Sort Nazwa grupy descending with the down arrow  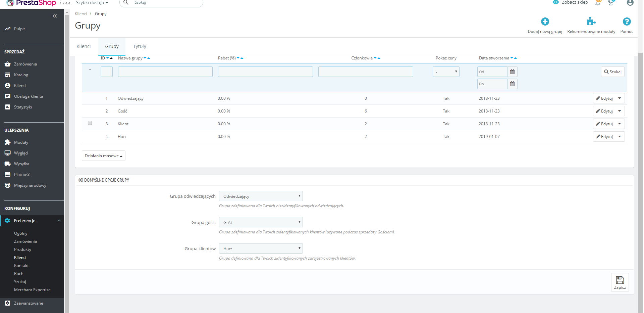[145, 58]
